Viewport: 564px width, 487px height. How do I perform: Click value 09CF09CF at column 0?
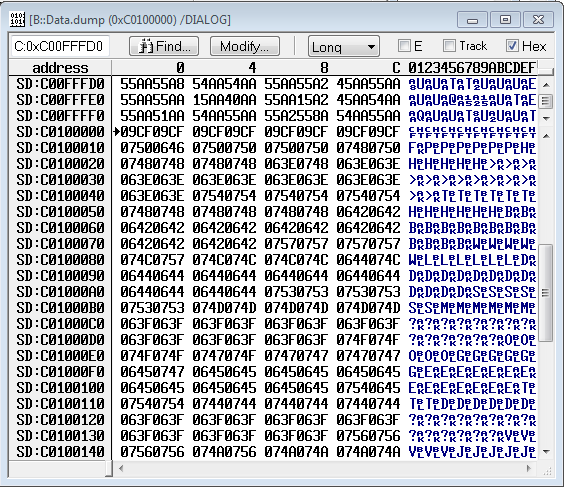click(152, 132)
